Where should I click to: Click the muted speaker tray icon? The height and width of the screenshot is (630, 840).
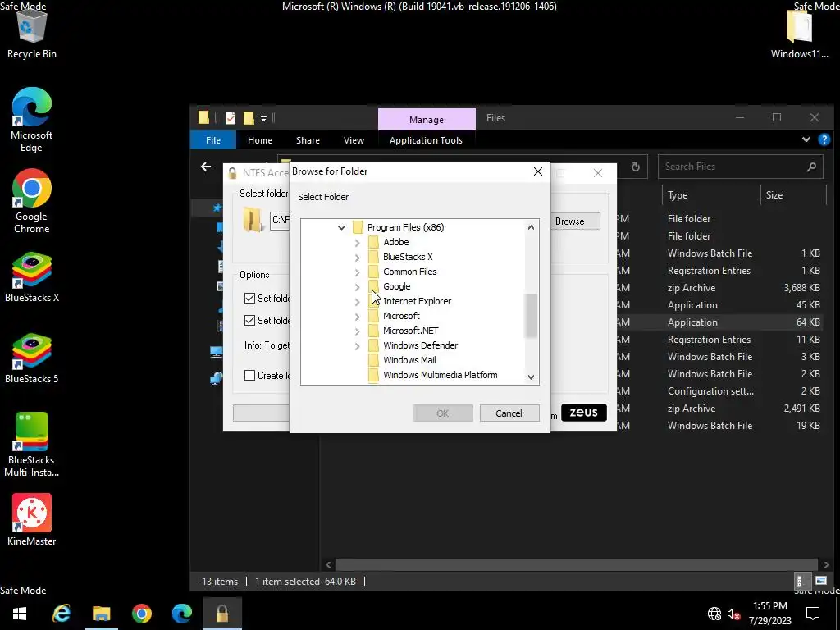[733, 614]
